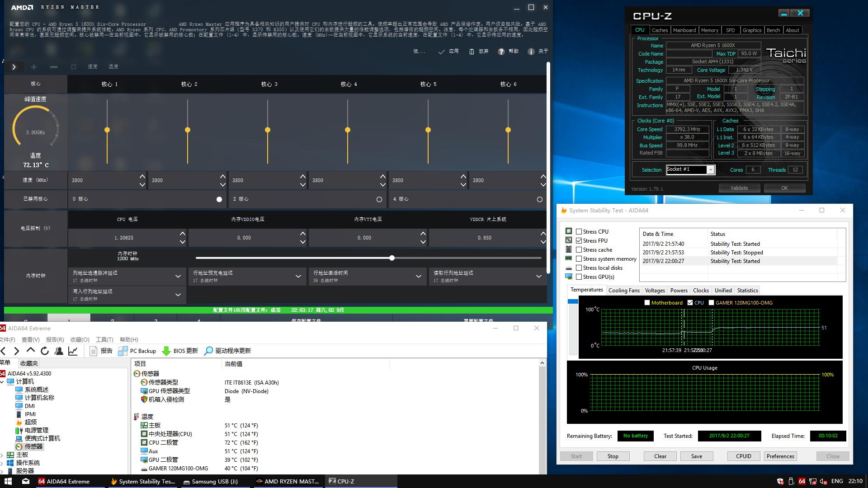Click the memory clock slider handle
868x488 pixels.
[392, 258]
